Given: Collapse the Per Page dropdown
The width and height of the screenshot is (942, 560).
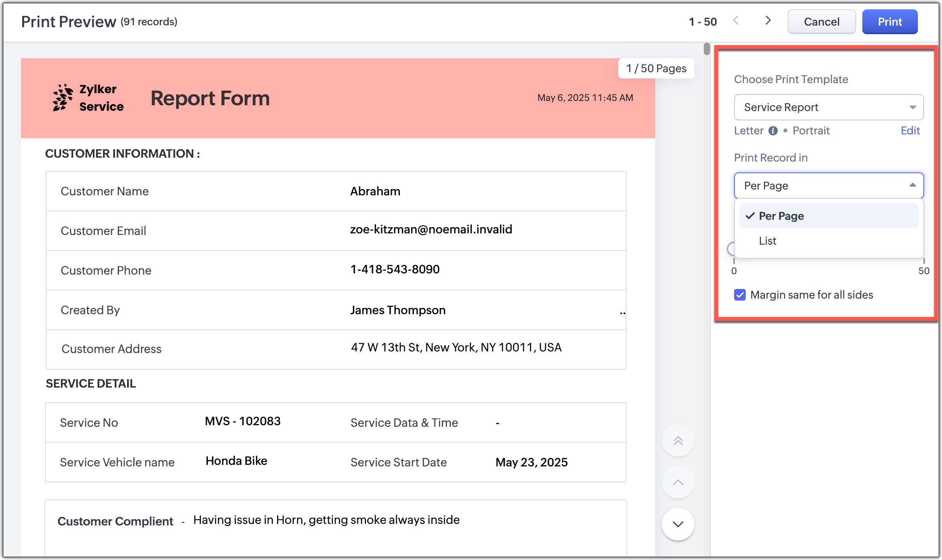Looking at the screenshot, I should click(828, 186).
